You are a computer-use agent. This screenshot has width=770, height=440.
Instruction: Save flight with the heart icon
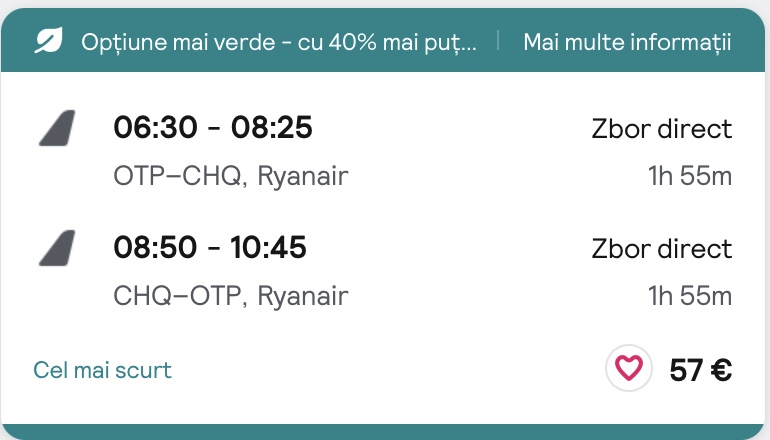pos(629,368)
